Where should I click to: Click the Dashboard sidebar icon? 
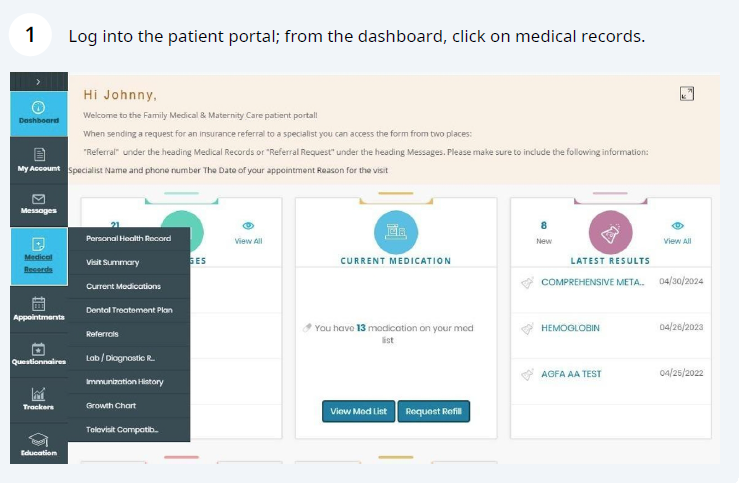38,107
